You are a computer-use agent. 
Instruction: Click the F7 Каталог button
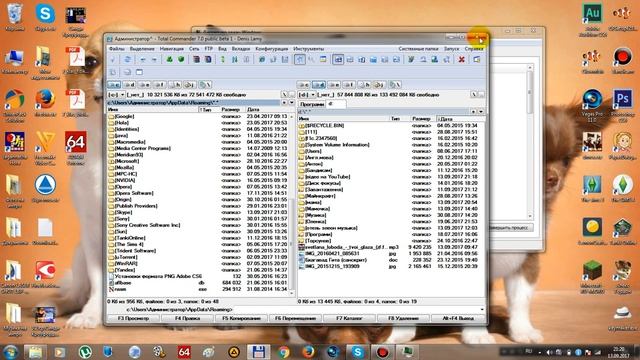(x=349, y=318)
